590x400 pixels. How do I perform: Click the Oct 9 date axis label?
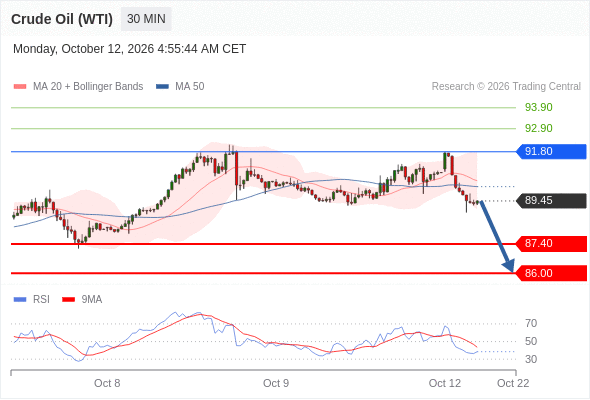276,383
